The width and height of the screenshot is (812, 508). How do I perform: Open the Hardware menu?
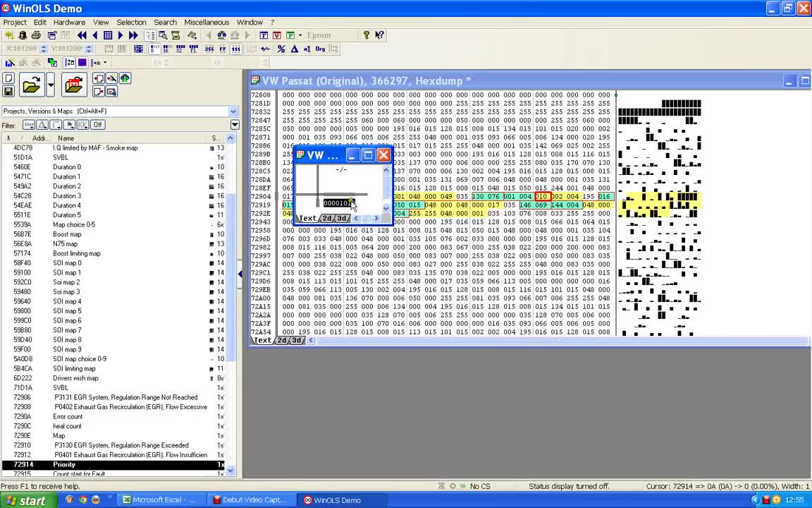(69, 22)
